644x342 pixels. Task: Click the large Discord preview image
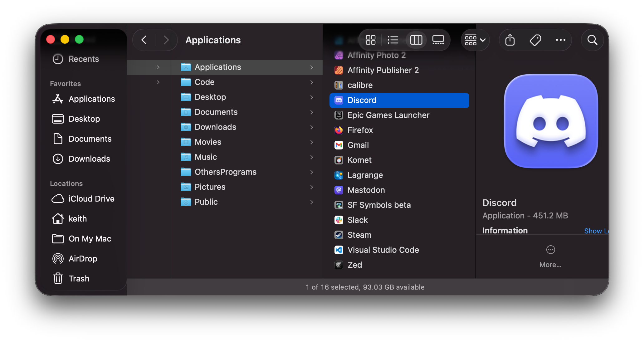[551, 121]
